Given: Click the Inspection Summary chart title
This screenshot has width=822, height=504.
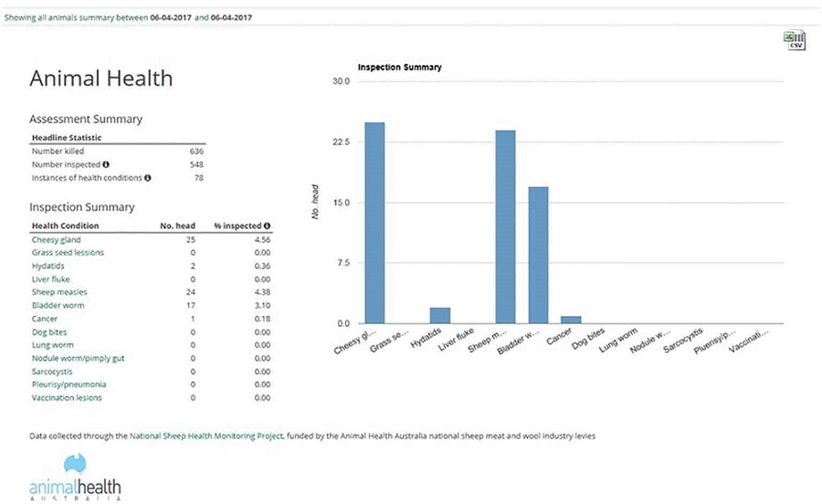Looking at the screenshot, I should [x=399, y=68].
